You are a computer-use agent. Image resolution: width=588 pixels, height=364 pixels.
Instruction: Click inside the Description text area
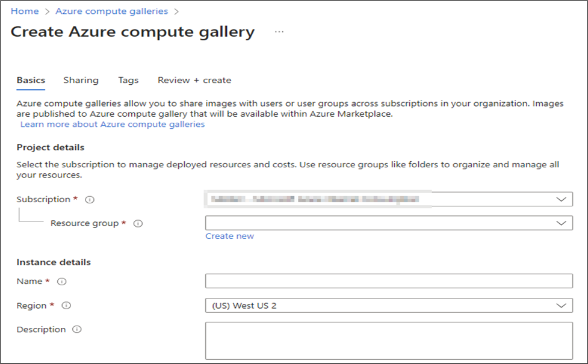click(389, 341)
